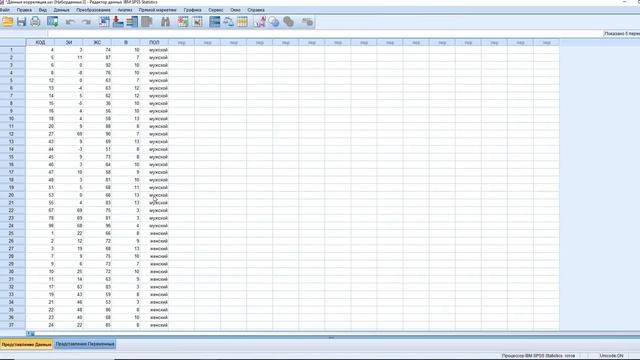Print the data with printer icon
The width and height of the screenshot is (640, 360).
click(x=35, y=22)
